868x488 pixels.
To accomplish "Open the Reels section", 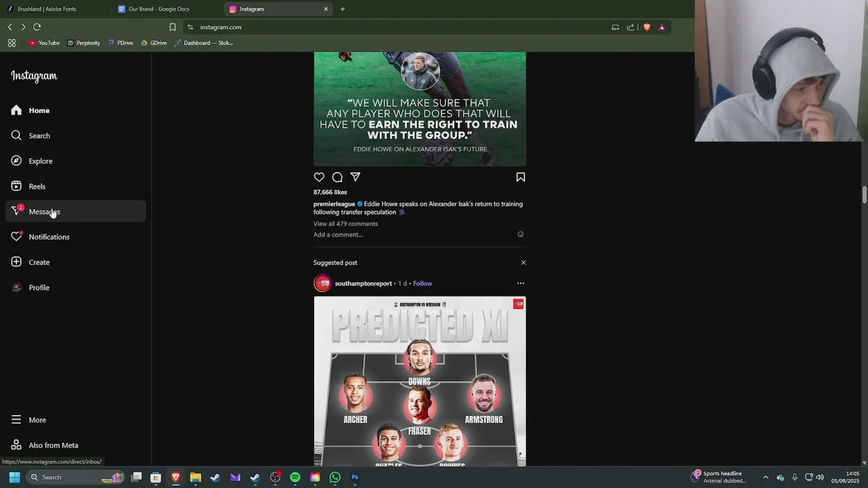I will (76, 186).
